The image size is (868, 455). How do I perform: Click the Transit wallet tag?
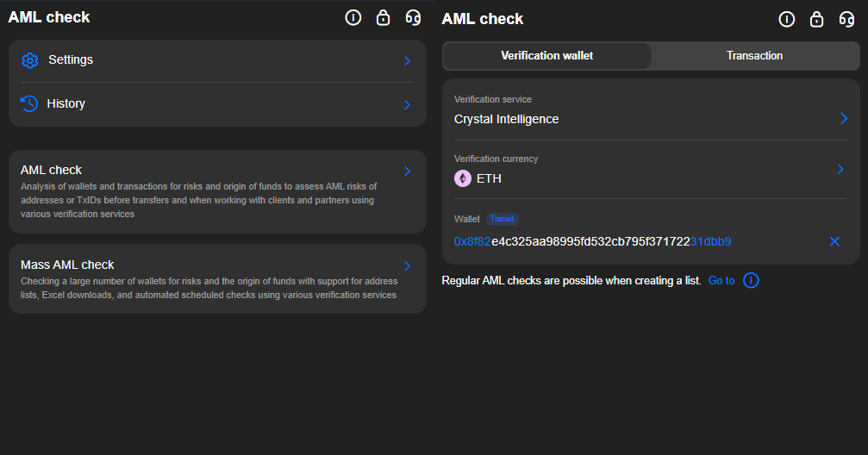(x=502, y=219)
